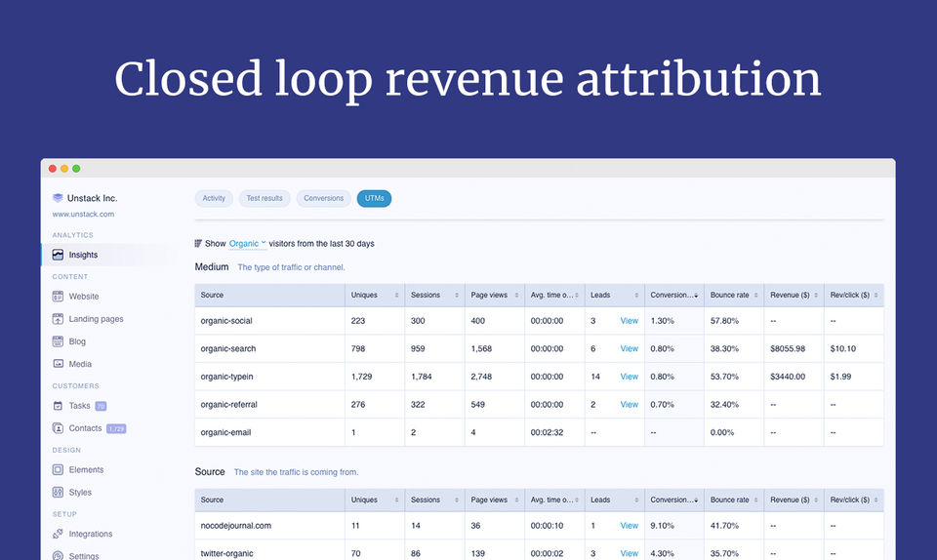
Task: Click the filter icon beside Show
Action: tap(198, 244)
